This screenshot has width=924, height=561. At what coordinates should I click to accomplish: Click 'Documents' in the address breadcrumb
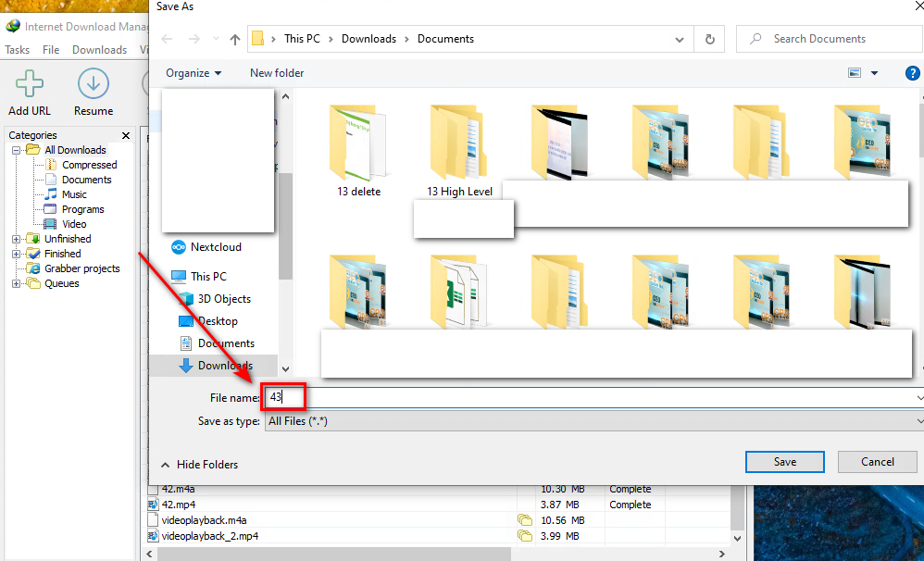[445, 39]
